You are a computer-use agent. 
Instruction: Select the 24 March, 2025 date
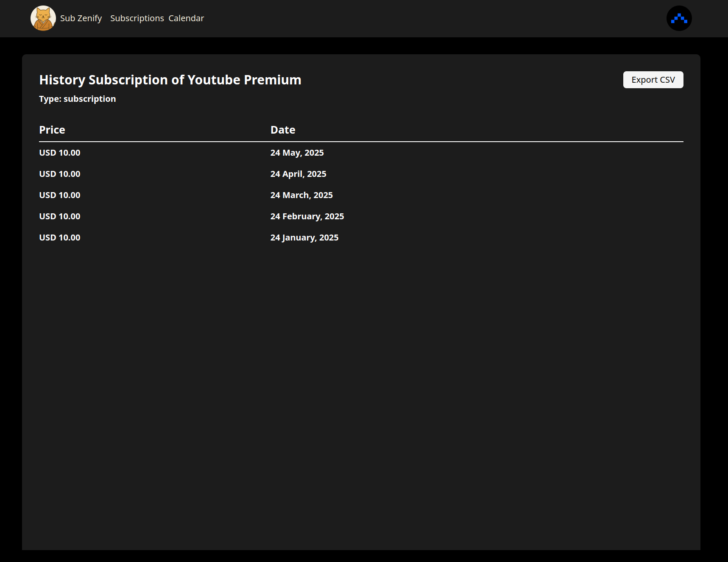coord(301,195)
